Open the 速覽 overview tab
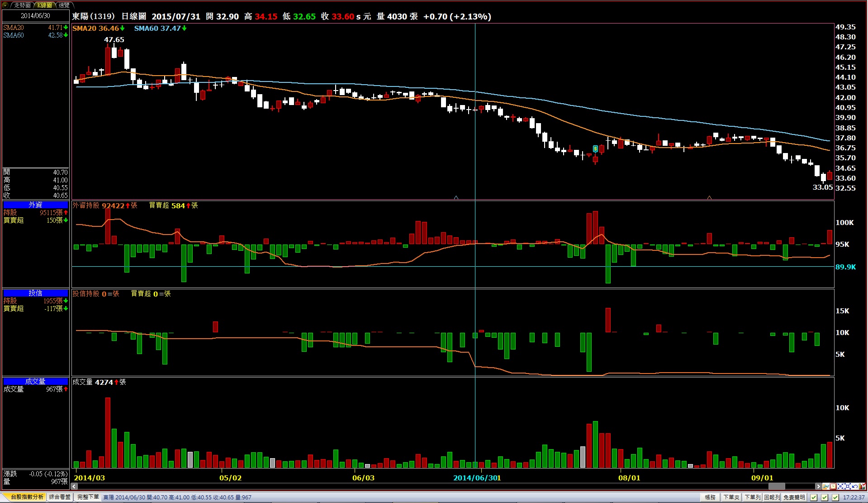This screenshot has height=503, width=868. click(x=64, y=5)
